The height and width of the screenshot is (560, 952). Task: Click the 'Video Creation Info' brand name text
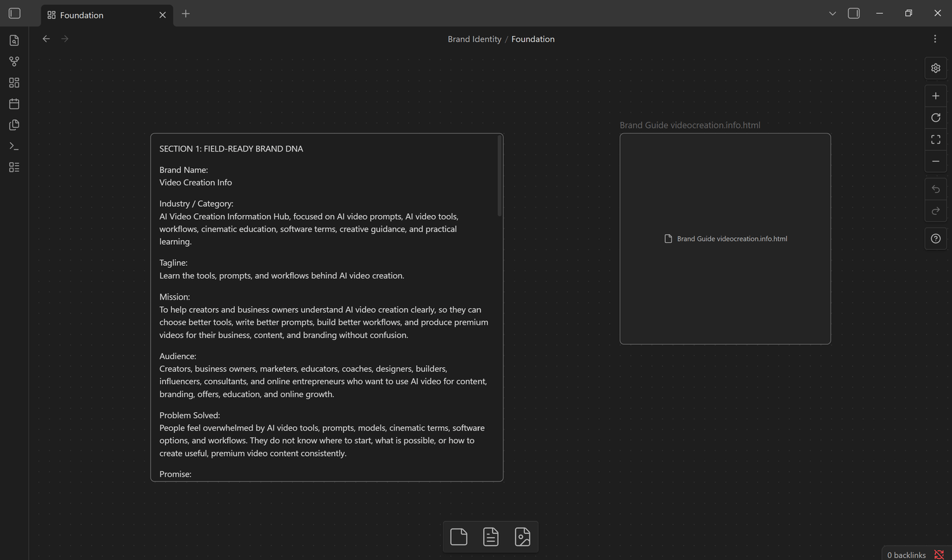[195, 183]
